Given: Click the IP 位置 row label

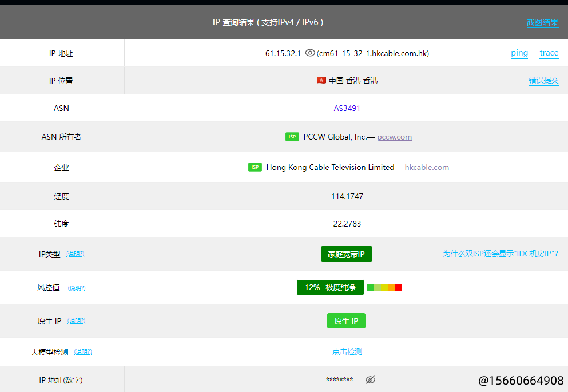Looking at the screenshot, I should tap(61, 81).
